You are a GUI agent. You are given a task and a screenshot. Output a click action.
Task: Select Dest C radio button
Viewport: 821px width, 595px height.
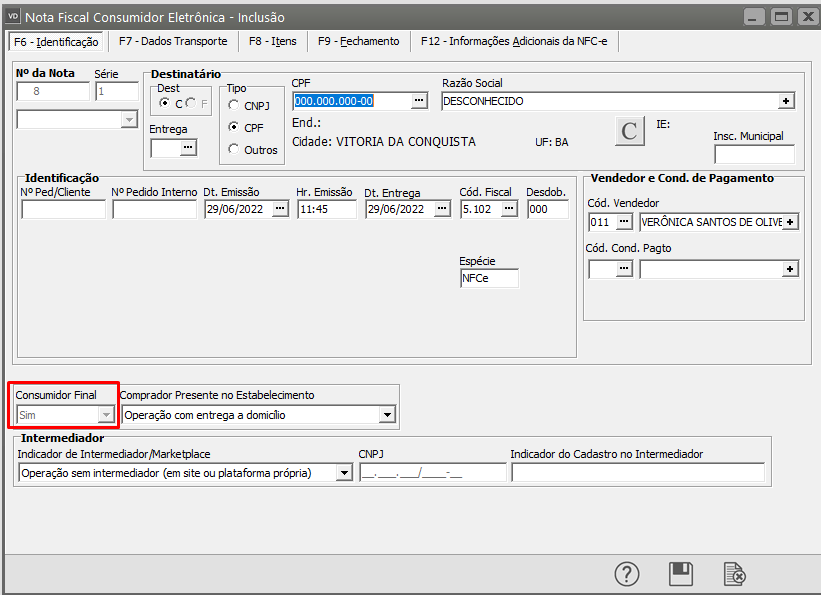pos(165,104)
